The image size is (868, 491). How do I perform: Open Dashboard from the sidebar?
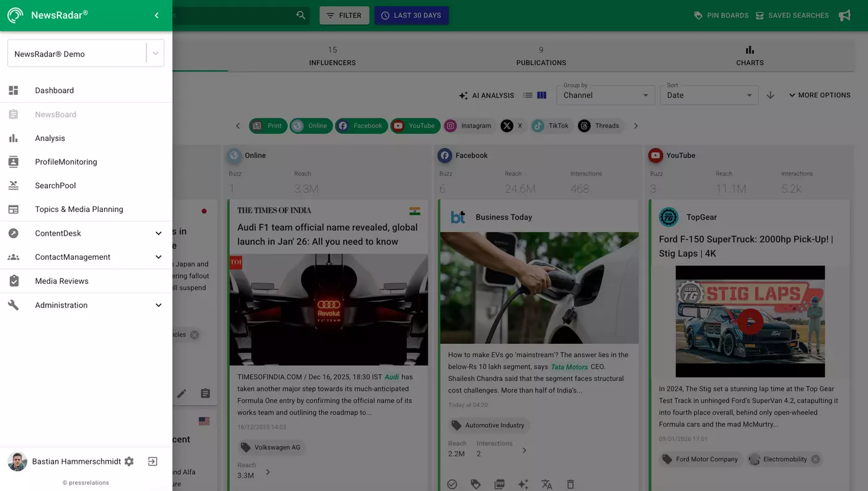(x=55, y=91)
